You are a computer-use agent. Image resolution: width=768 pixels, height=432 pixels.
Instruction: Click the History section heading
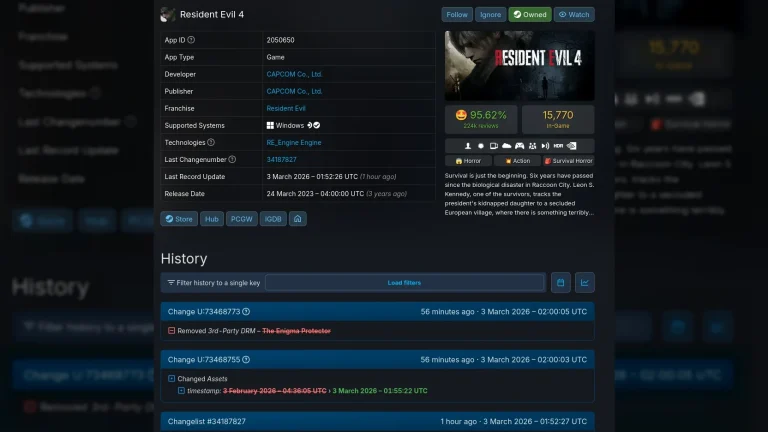click(x=184, y=259)
